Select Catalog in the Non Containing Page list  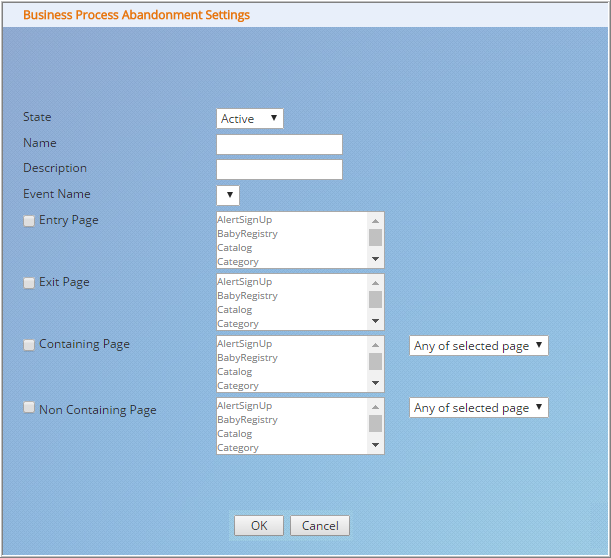pyautogui.click(x=235, y=434)
